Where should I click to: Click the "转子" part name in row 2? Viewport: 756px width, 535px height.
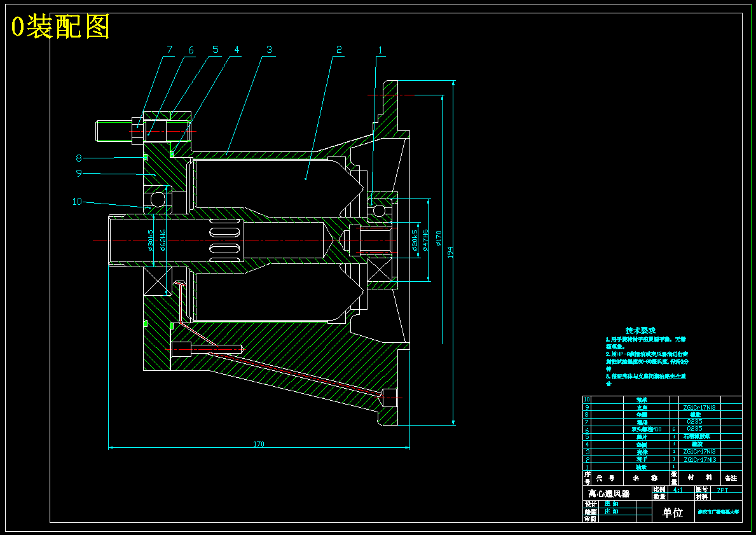tap(642, 460)
